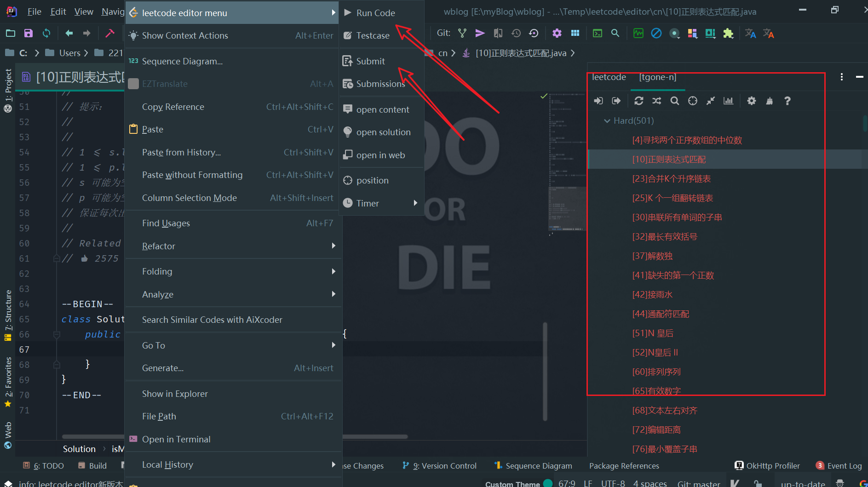The width and height of the screenshot is (868, 487).
Task: Select question [42]接雨水
Action: [x=652, y=295]
